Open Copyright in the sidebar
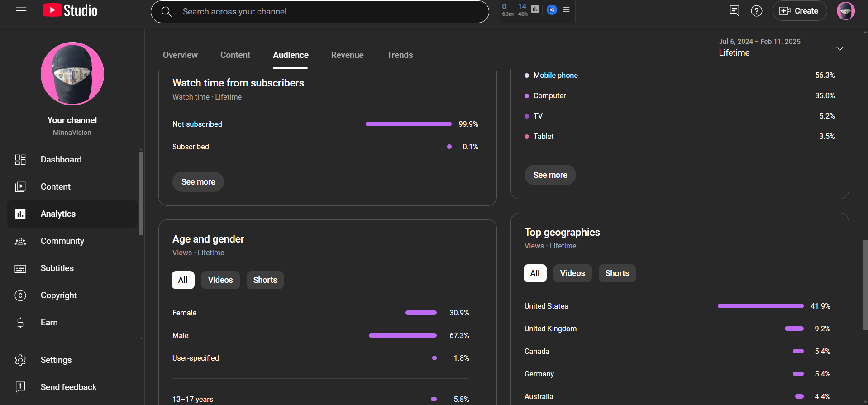 (58, 295)
